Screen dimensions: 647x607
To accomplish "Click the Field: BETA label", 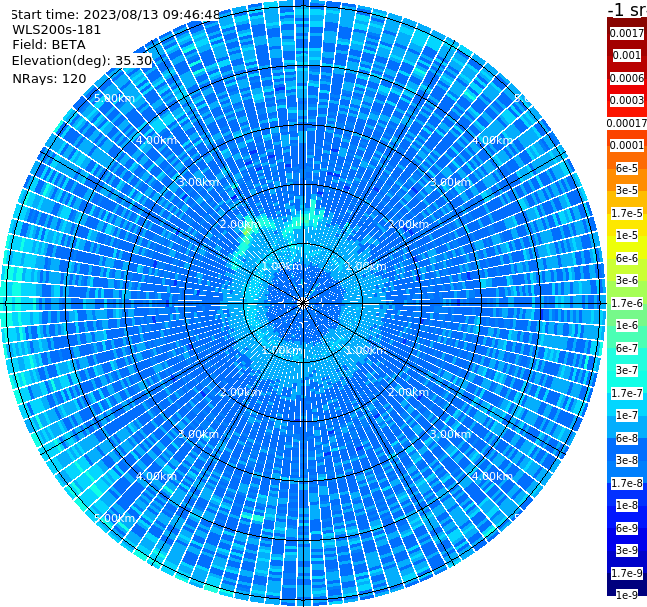I will tap(49, 45).
